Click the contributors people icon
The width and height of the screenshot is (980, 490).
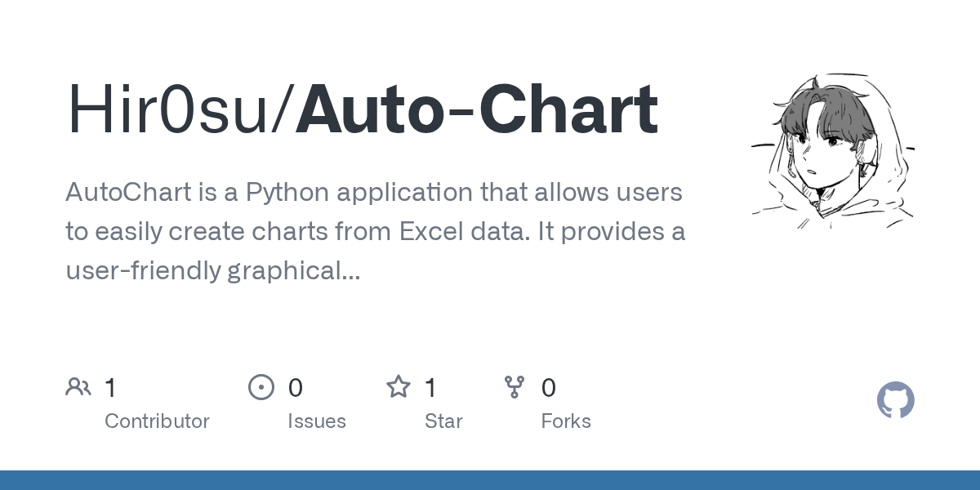[x=78, y=387]
